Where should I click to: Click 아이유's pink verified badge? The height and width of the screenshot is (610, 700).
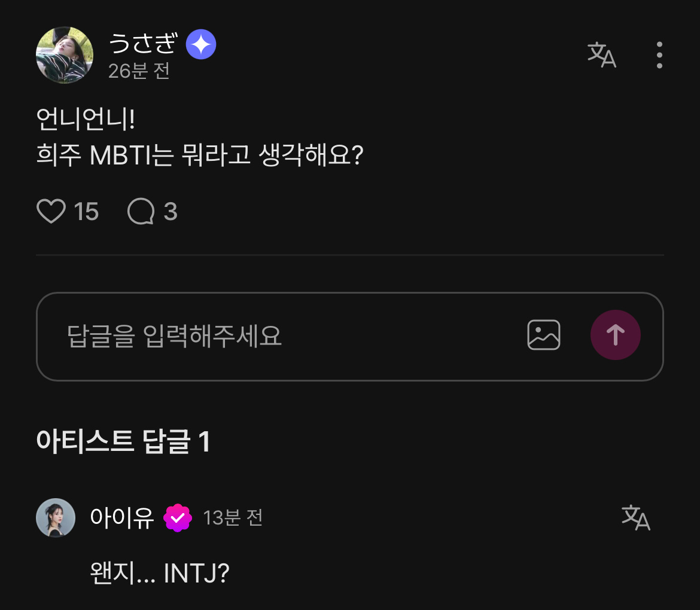click(x=178, y=518)
